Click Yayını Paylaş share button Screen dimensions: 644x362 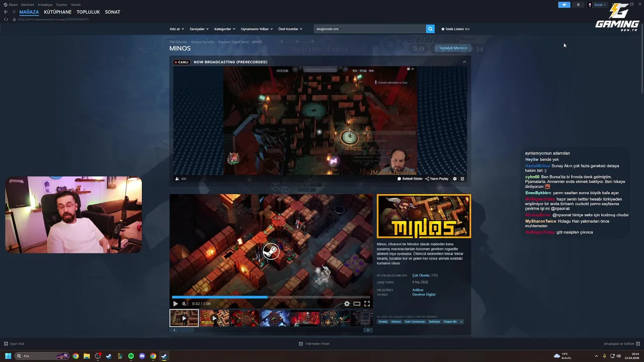(x=437, y=178)
